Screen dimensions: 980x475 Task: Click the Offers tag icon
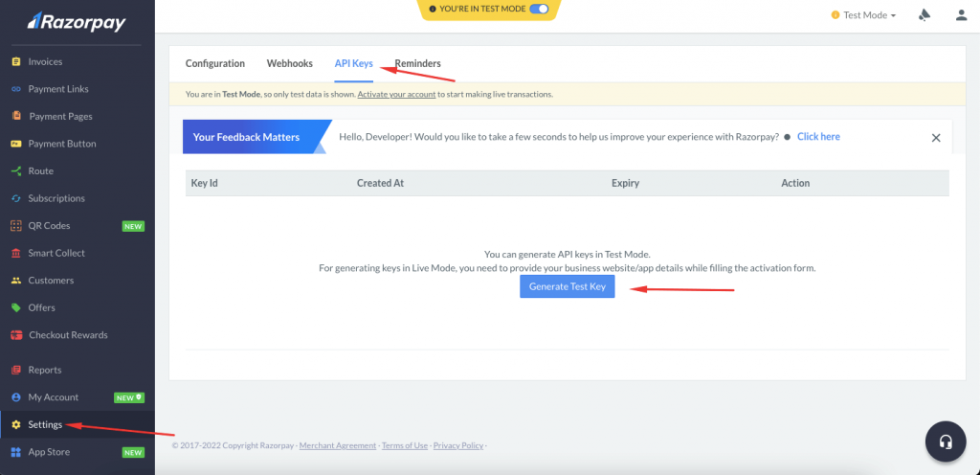tap(16, 307)
